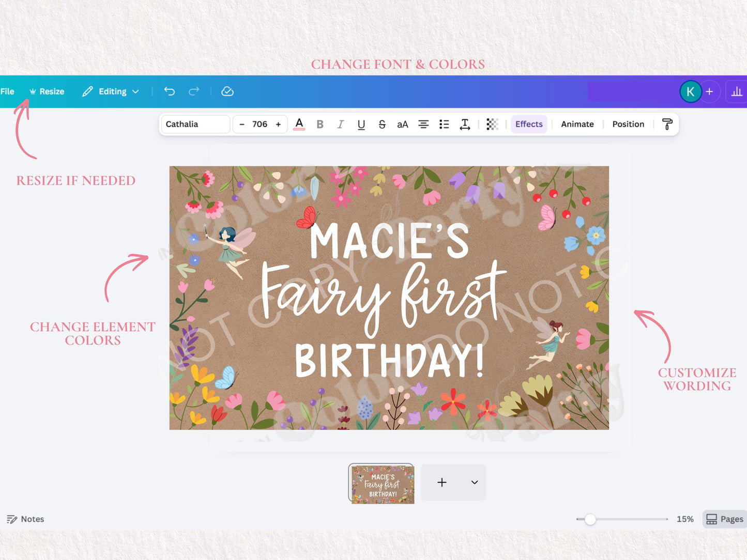Toggle bold formatting
The image size is (747, 560).
point(320,124)
